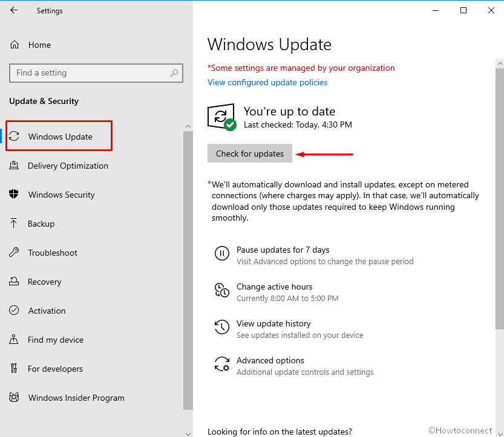This screenshot has width=504, height=437.
Task: Select For developers in the sidebar
Action: click(55, 369)
